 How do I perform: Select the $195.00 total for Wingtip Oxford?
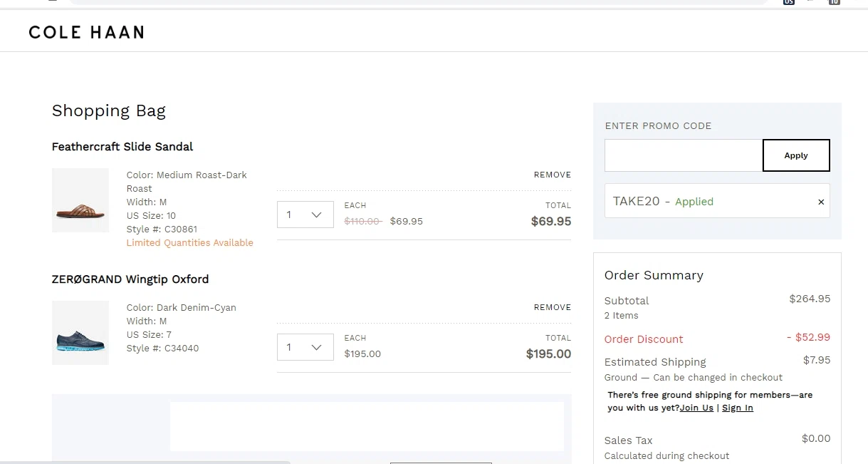click(x=548, y=354)
